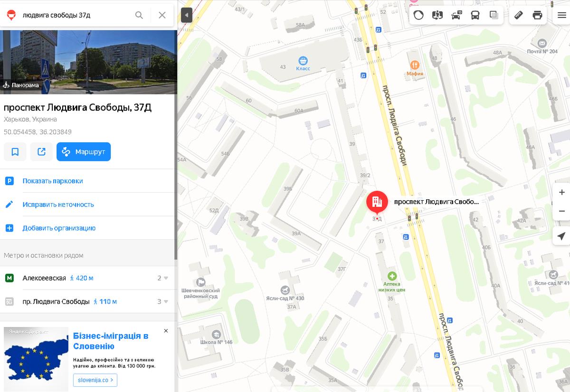Click the share location icon
570x392 pixels.
point(41,152)
